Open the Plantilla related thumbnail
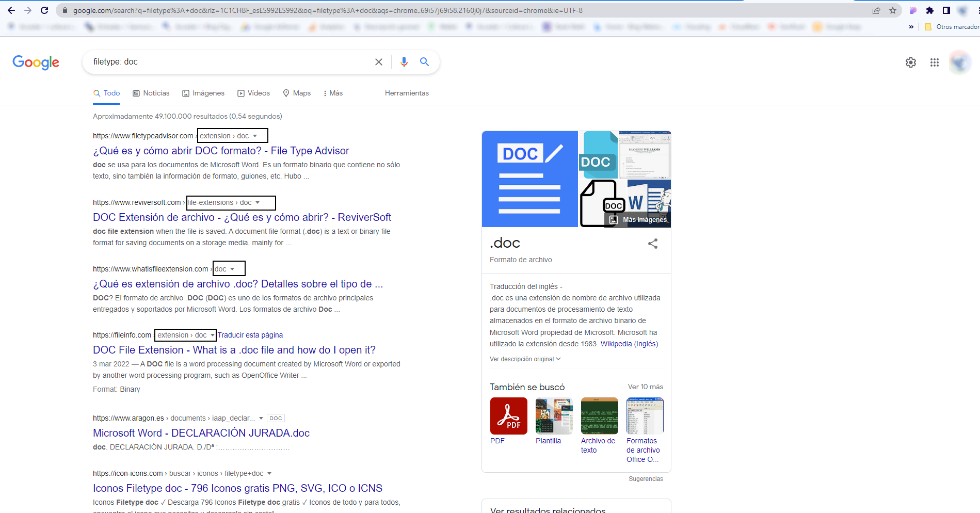 tap(554, 416)
